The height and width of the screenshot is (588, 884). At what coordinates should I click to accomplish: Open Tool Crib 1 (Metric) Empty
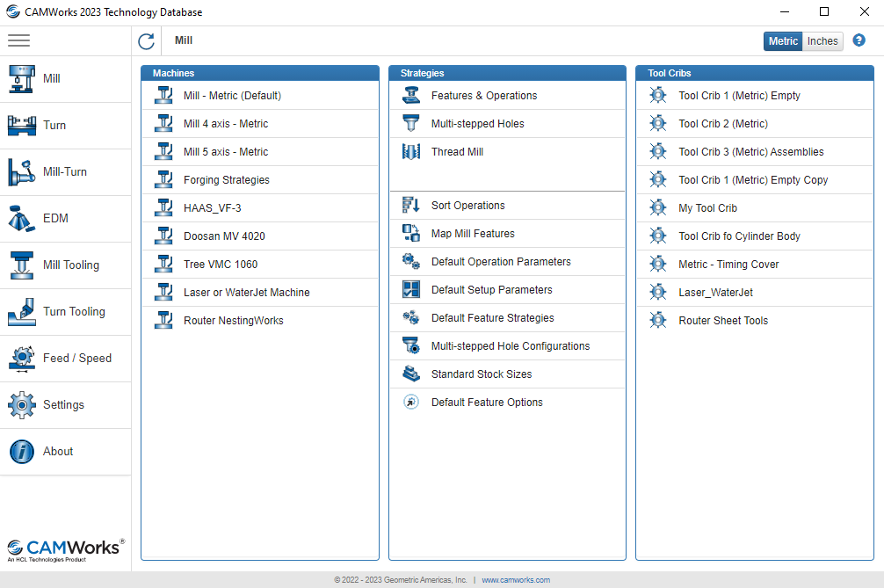tap(755, 95)
